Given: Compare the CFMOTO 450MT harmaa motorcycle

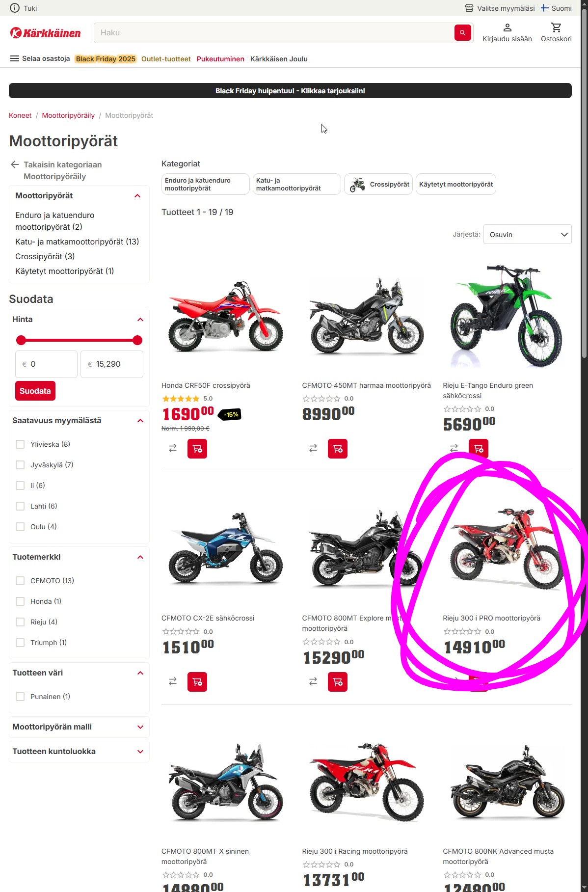Looking at the screenshot, I should click(x=313, y=449).
